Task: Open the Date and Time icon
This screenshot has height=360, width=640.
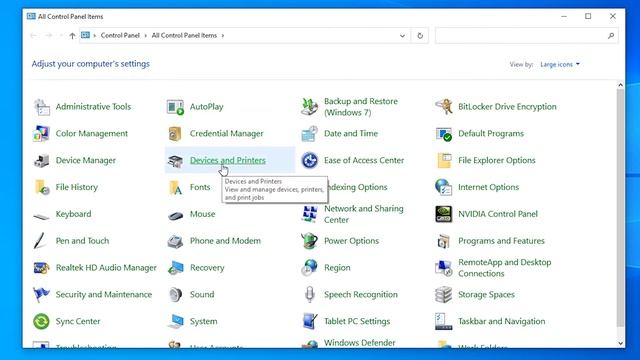Action: [310, 134]
